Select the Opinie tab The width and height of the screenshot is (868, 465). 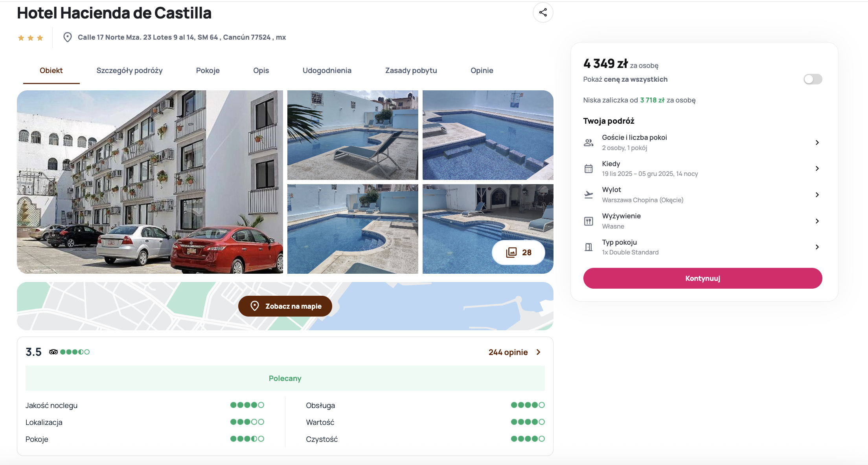coord(482,71)
